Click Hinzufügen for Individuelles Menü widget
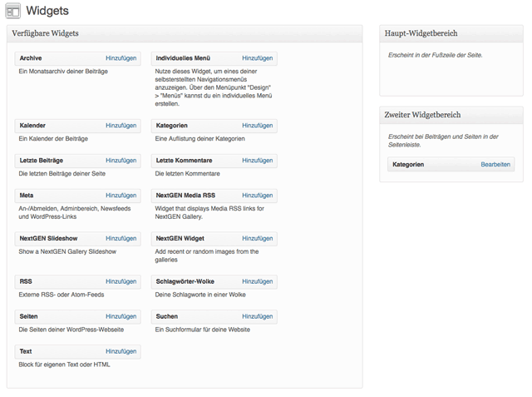 coord(257,58)
